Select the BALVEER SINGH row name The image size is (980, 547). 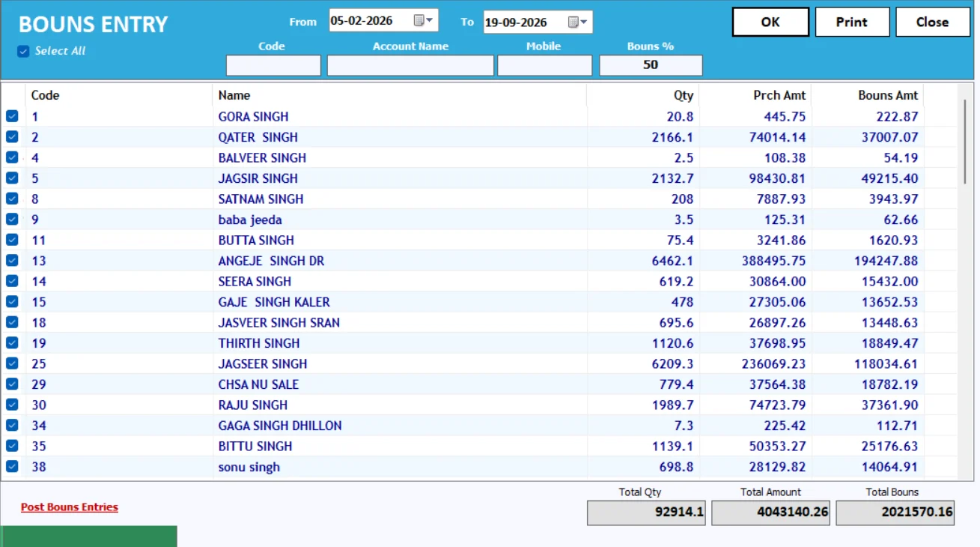(262, 158)
